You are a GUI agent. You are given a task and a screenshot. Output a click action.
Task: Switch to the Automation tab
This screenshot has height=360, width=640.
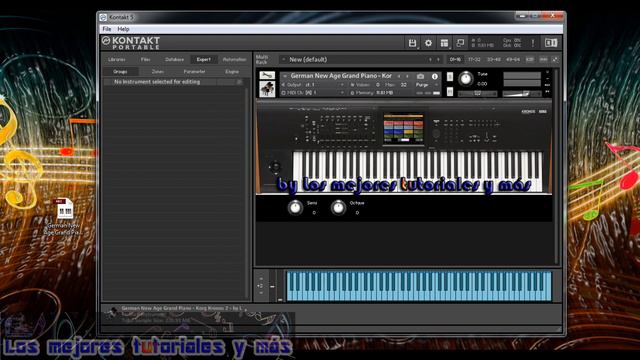[234, 60]
